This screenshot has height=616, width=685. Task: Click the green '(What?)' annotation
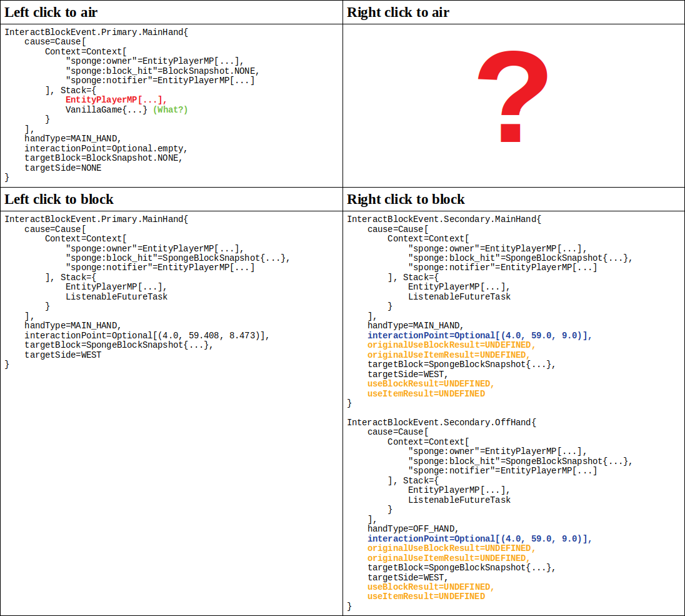click(x=171, y=109)
